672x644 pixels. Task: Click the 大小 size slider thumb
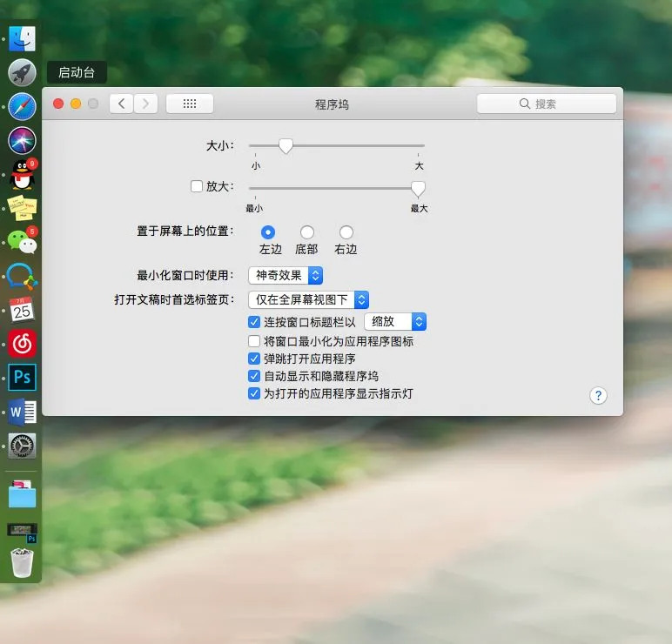tap(286, 146)
